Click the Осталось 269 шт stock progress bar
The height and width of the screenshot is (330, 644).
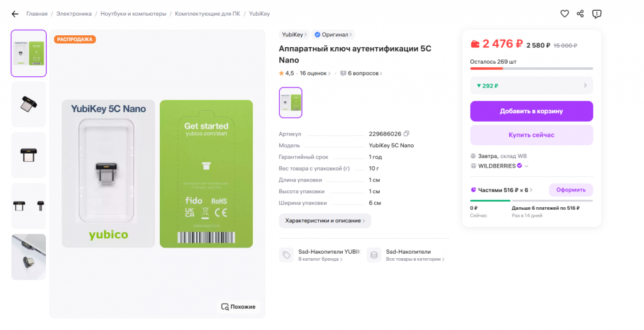(x=531, y=69)
